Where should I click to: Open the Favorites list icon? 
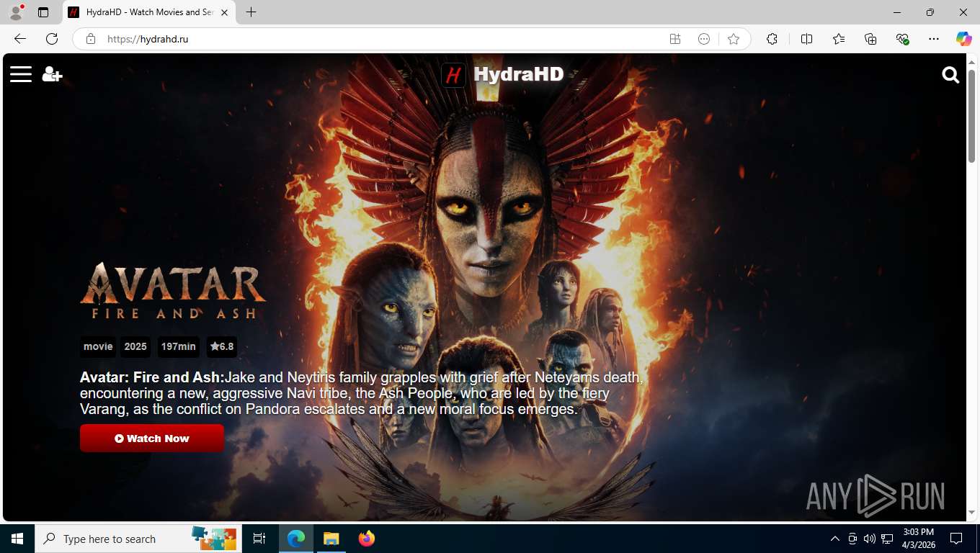tap(839, 39)
